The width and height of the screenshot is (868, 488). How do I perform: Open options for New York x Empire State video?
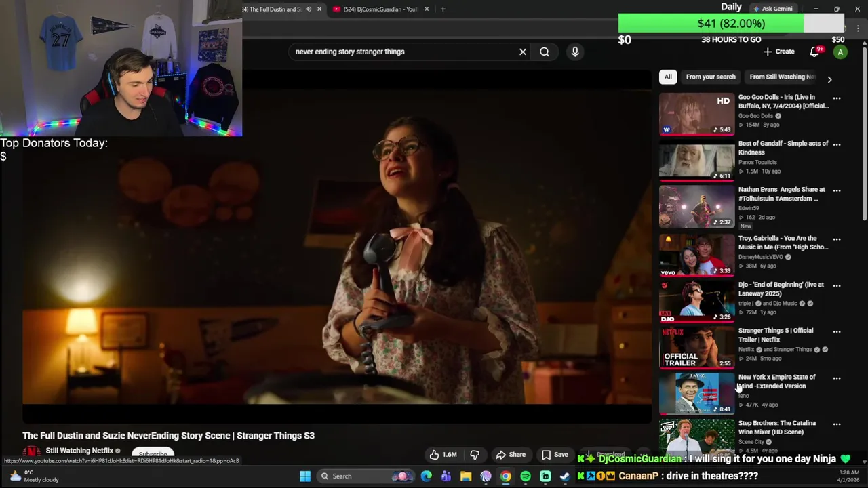(x=837, y=378)
